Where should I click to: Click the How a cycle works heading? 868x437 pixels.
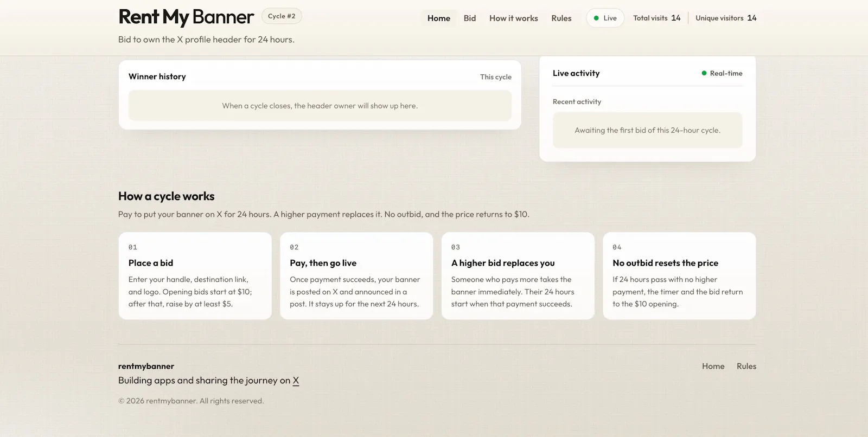(167, 196)
